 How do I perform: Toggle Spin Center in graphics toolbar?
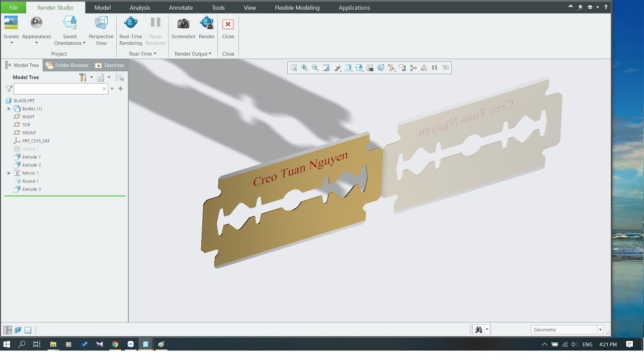point(414,68)
